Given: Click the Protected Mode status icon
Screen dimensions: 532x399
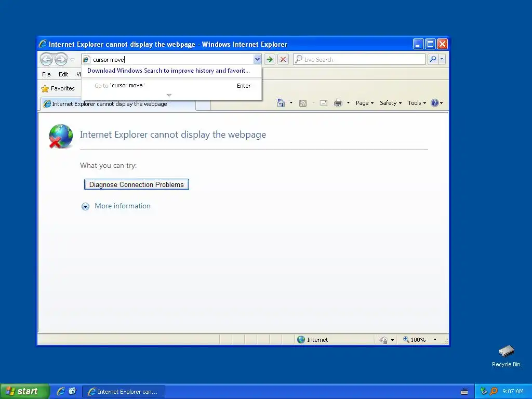Looking at the screenshot, I should tap(383, 340).
